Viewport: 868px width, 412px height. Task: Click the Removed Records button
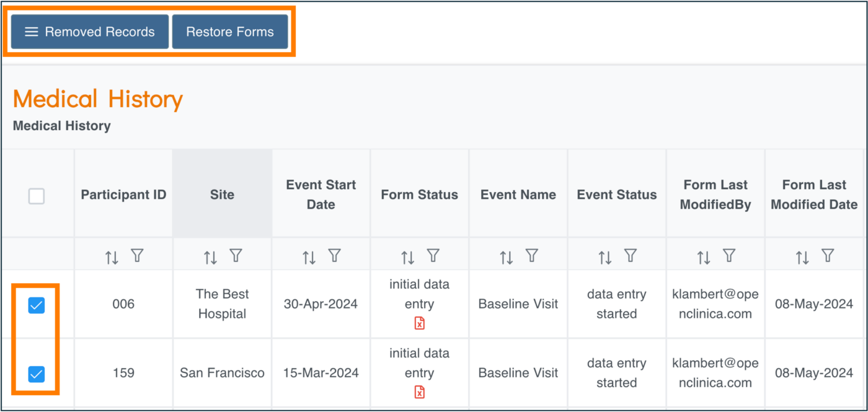pyautogui.click(x=89, y=31)
